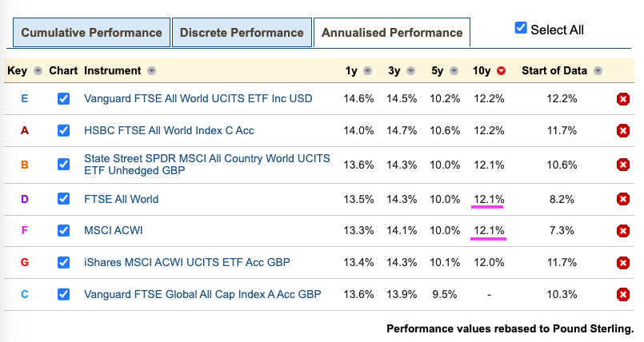Remove Vanguard FTSE Global All Cap row

click(622, 295)
